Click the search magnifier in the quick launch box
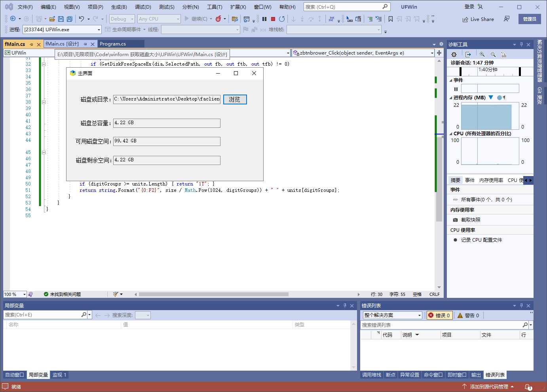This screenshot has width=547, height=392. (385, 7)
